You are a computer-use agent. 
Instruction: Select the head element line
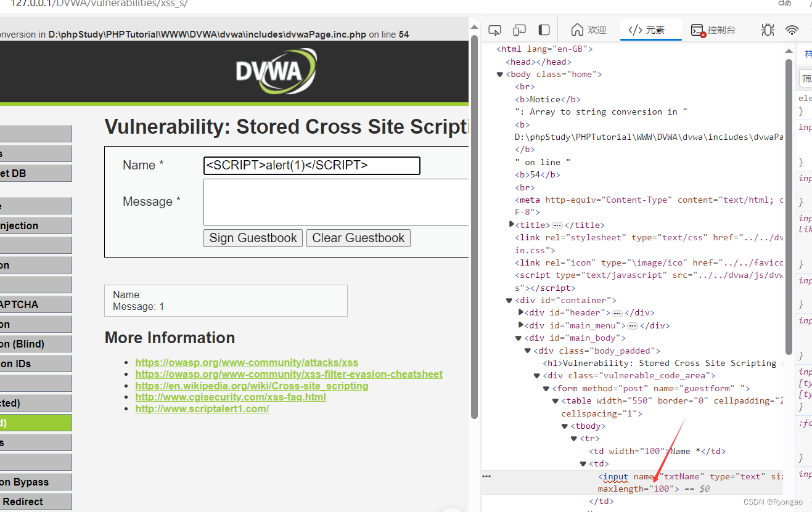pyautogui.click(x=539, y=62)
